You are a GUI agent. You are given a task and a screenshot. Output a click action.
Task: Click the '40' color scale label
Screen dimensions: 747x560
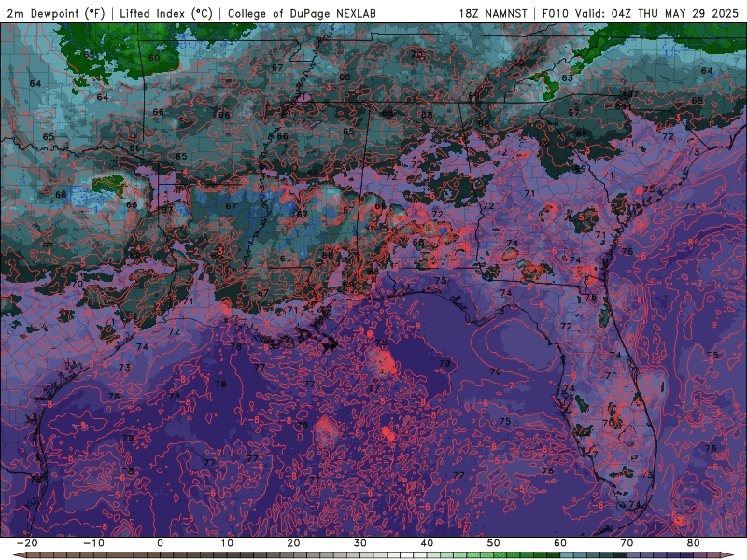(x=427, y=543)
